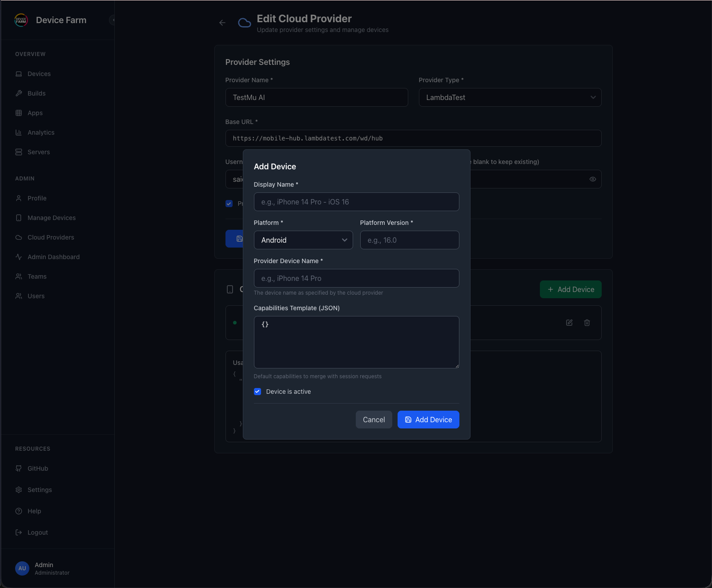Open the Platform dropdown showing Android

pos(303,240)
